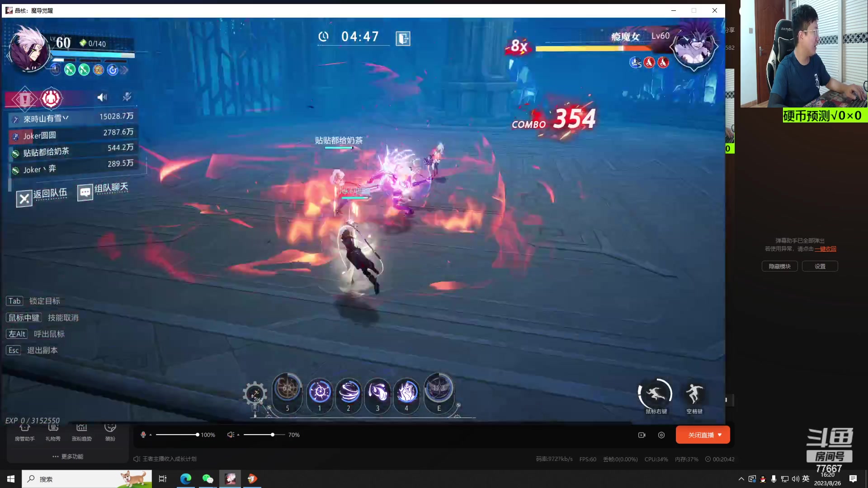Click 隐藏模块 hide module button

tap(780, 267)
